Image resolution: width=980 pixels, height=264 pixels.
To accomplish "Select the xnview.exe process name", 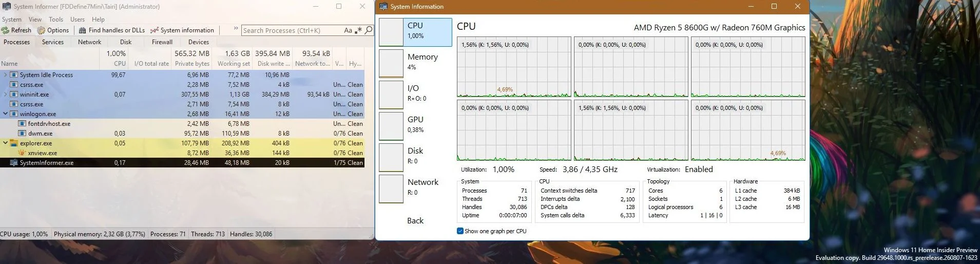I will [43, 153].
